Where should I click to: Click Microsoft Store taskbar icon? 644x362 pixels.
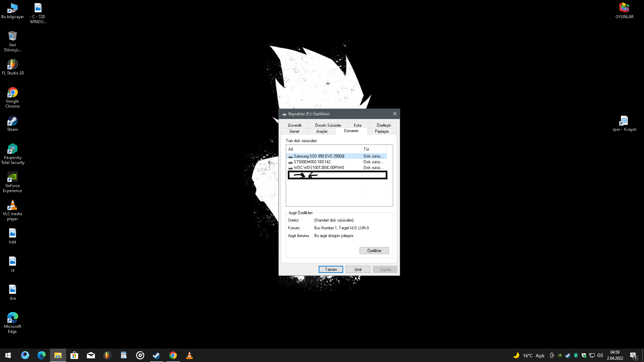(x=74, y=355)
